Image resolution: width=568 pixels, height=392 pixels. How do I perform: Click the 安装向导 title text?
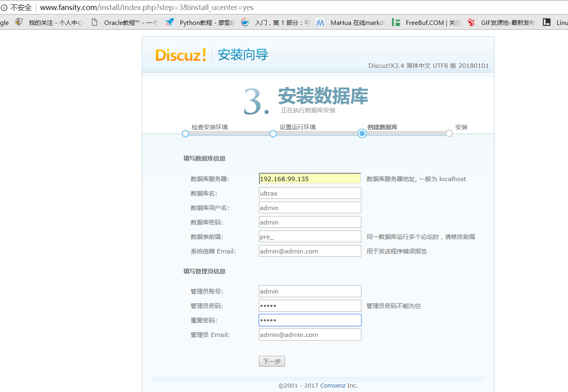[243, 55]
